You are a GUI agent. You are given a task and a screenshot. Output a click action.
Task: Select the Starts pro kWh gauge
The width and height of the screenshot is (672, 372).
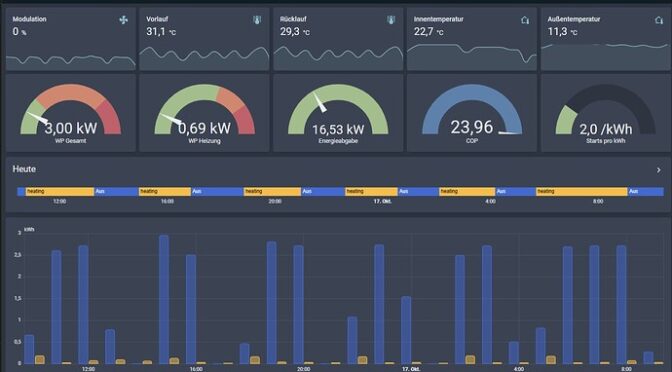tap(606, 113)
